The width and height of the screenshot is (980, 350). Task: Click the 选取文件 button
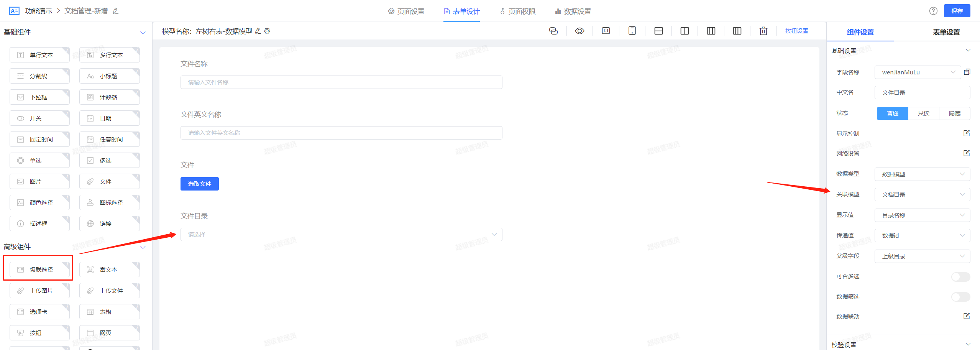coord(199,184)
